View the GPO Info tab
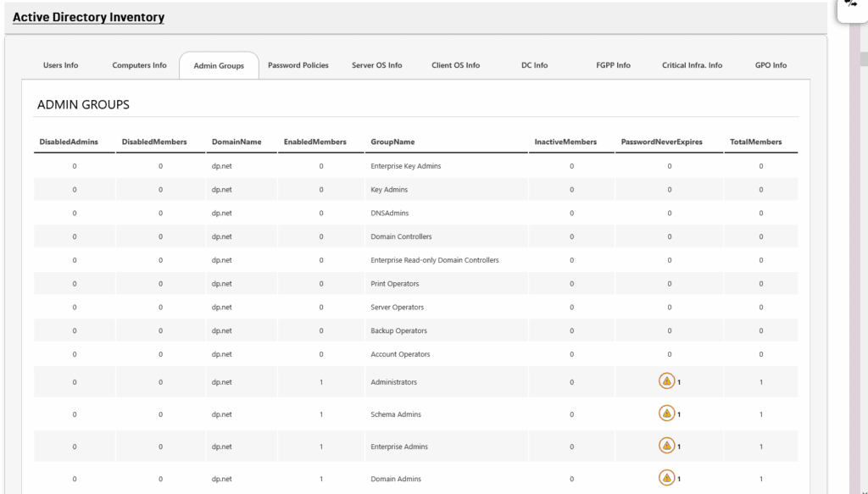The image size is (868, 494). 771,64
